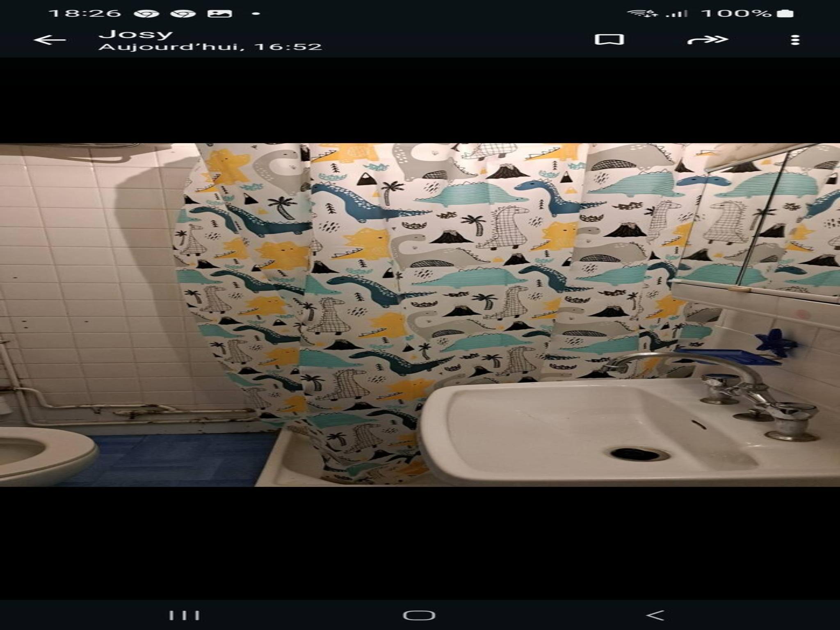This screenshot has width=840, height=630.
Task: Forward the photo with the double-arrow icon
Action: (x=707, y=40)
